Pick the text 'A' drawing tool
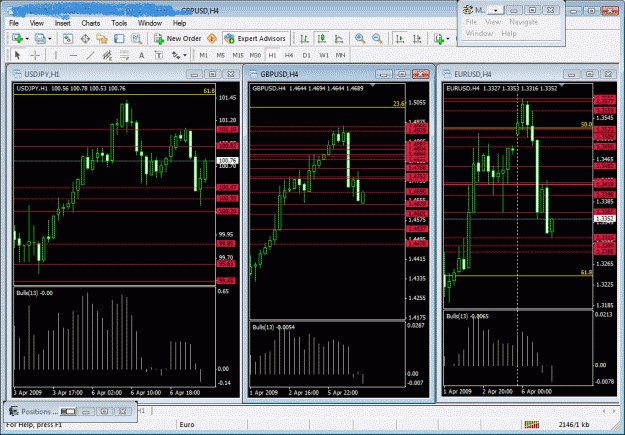The image size is (625, 435). (x=142, y=55)
